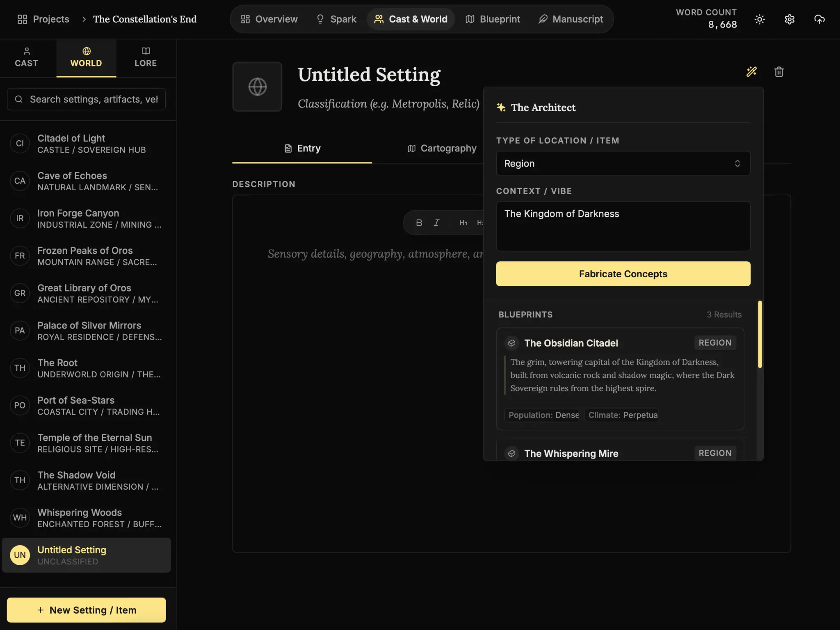Click the globe placeholder icon beside Untitled Setting
Screen dimensions: 840x630
(257, 87)
